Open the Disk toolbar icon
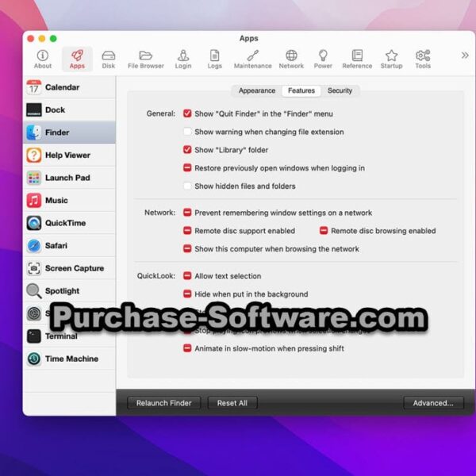This screenshot has height=476, width=476. pos(109,56)
